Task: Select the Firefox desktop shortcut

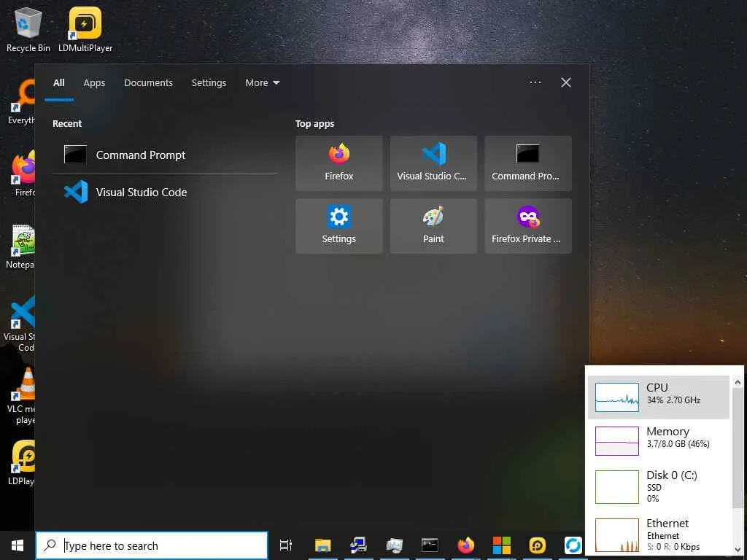Action: pos(23,174)
